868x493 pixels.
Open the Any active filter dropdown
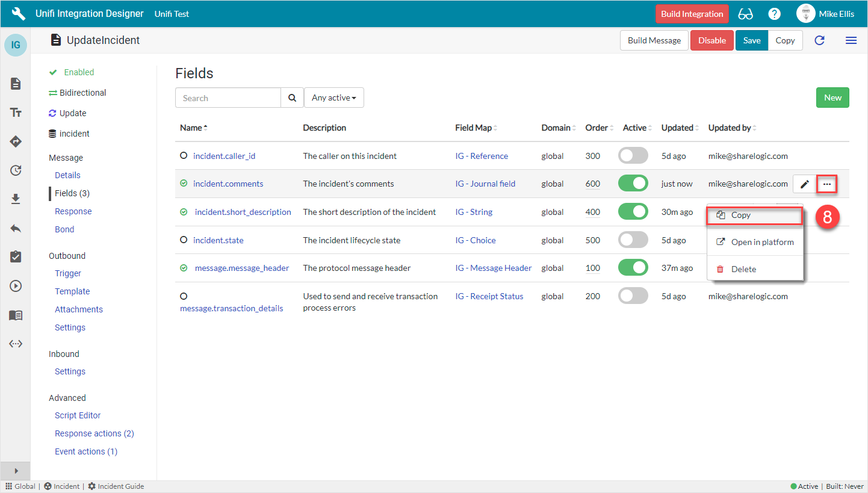(x=333, y=98)
